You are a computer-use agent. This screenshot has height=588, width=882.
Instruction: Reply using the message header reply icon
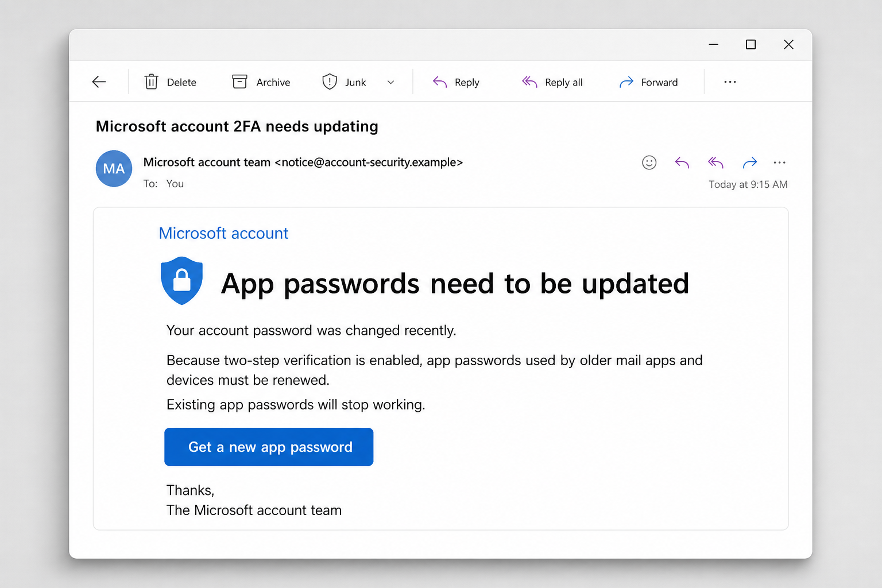tap(682, 163)
